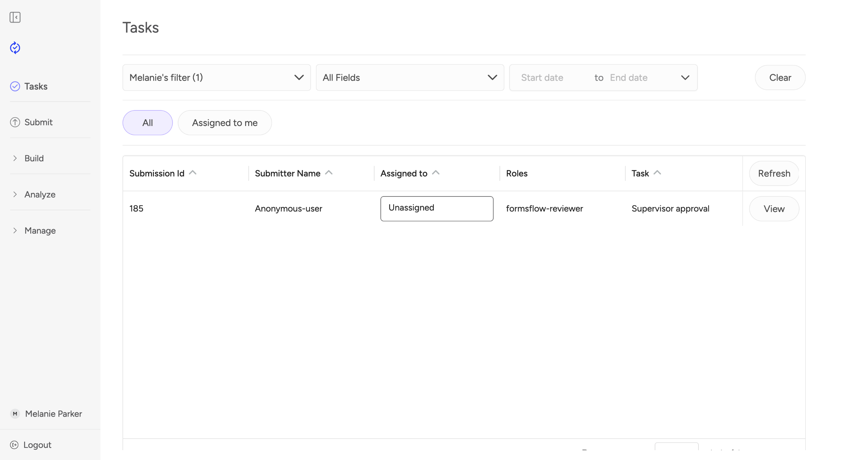
Task: Select the All tasks filter pill
Action: tap(147, 123)
